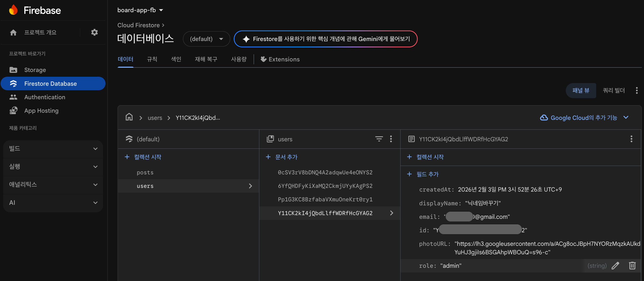Click 문서 추가 button
This screenshot has width=644, height=281.
(282, 157)
